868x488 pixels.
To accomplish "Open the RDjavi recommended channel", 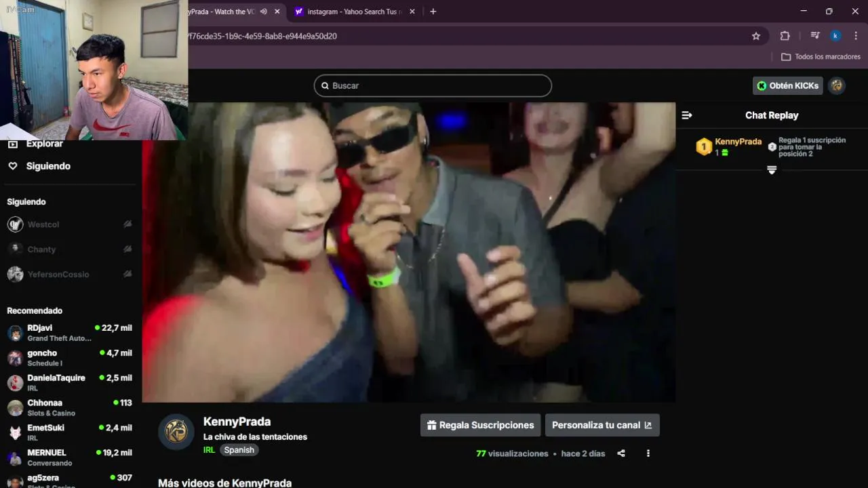I will pos(69,333).
